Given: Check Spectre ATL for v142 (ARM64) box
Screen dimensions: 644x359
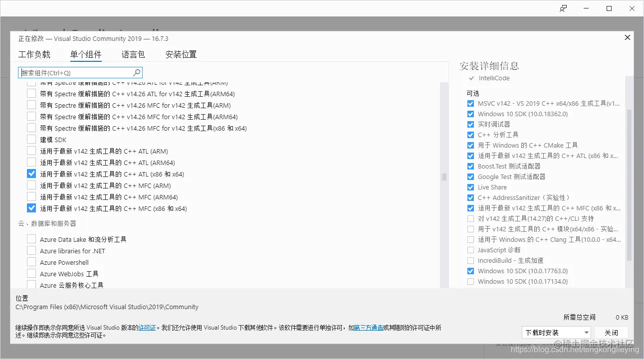Looking at the screenshot, I should (x=31, y=94).
